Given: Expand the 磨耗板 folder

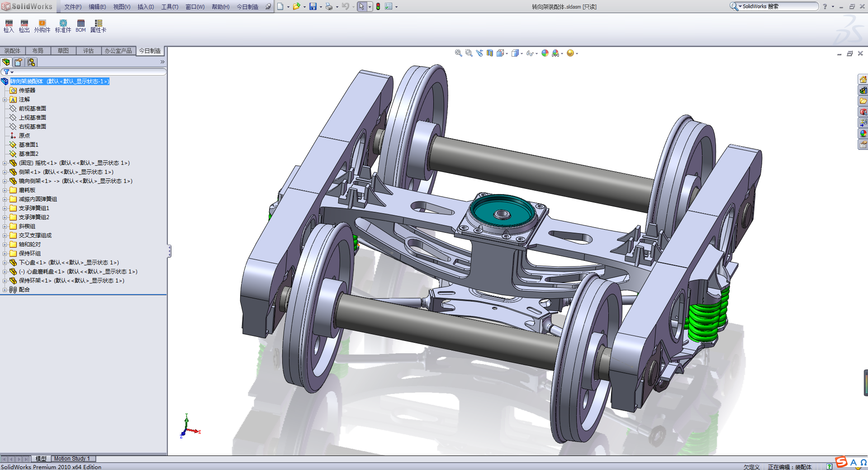Looking at the screenshot, I should pyautogui.click(x=5, y=190).
